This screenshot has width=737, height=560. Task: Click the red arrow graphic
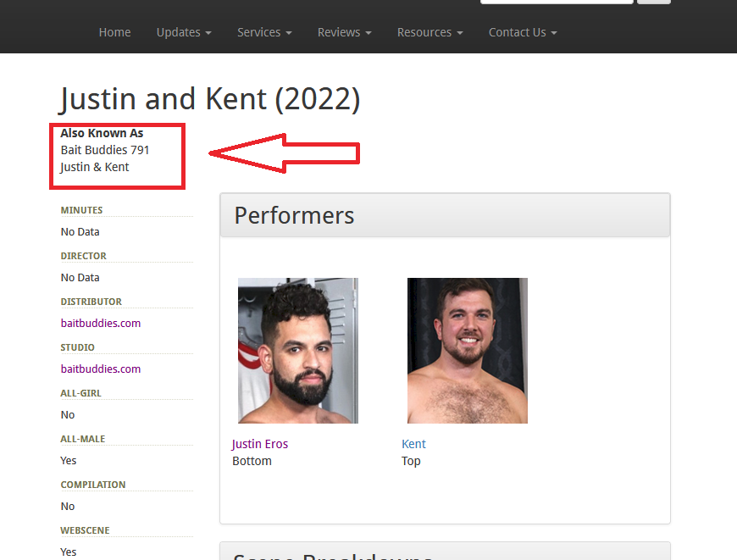pos(284,152)
